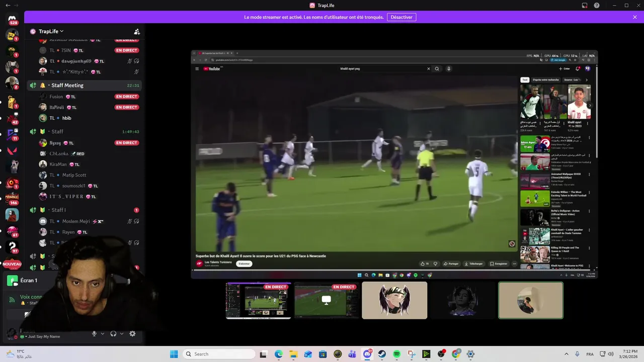Screen dimensions: 644x362
Task: Select first EN DIRECT stream thumbnail
Action: point(258,300)
